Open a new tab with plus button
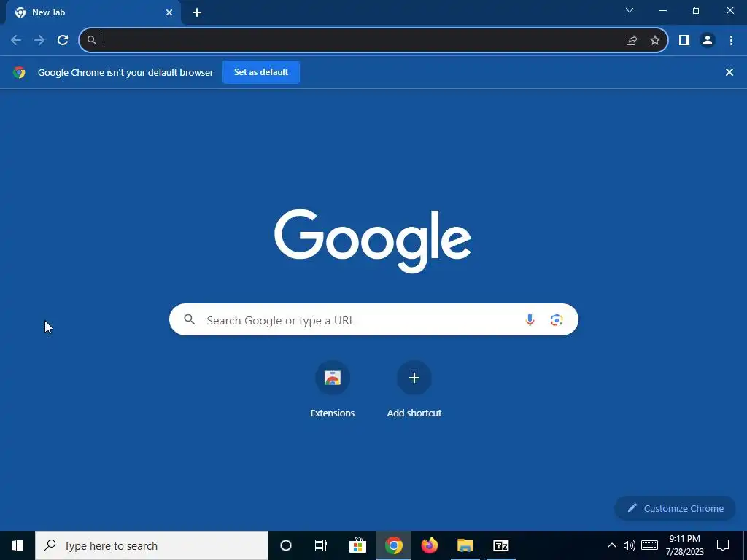Viewport: 747px width, 560px height. (197, 13)
